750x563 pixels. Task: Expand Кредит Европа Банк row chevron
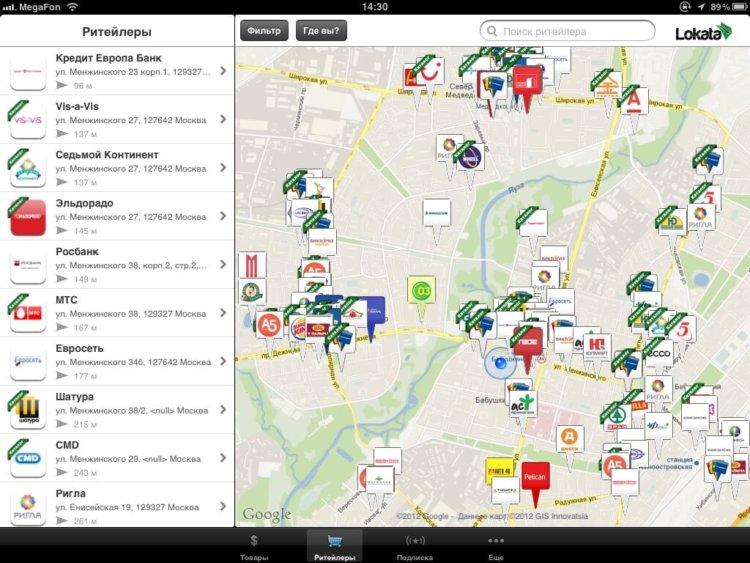223,71
